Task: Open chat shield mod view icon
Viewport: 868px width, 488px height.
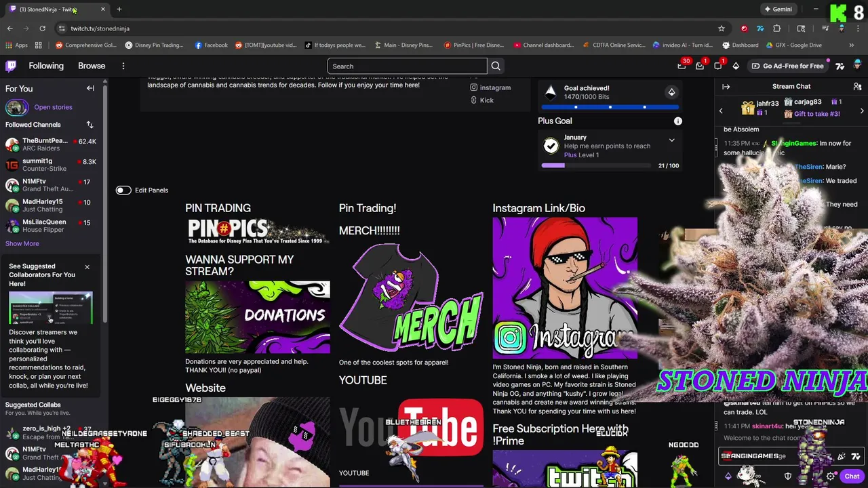Action: point(788,476)
